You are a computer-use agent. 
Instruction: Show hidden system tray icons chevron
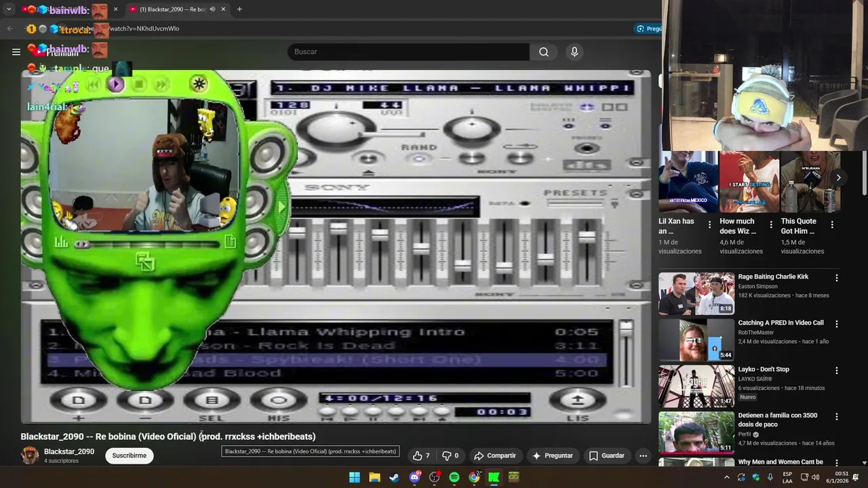pos(727,477)
